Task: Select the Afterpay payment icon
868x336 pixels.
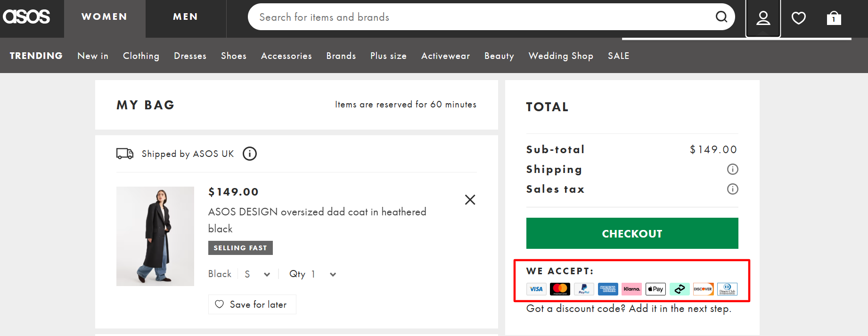Action: pyautogui.click(x=680, y=289)
